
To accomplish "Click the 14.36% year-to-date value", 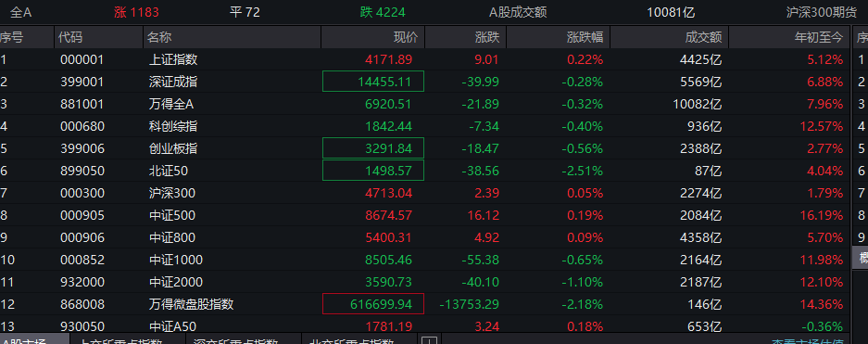I will point(822,304).
